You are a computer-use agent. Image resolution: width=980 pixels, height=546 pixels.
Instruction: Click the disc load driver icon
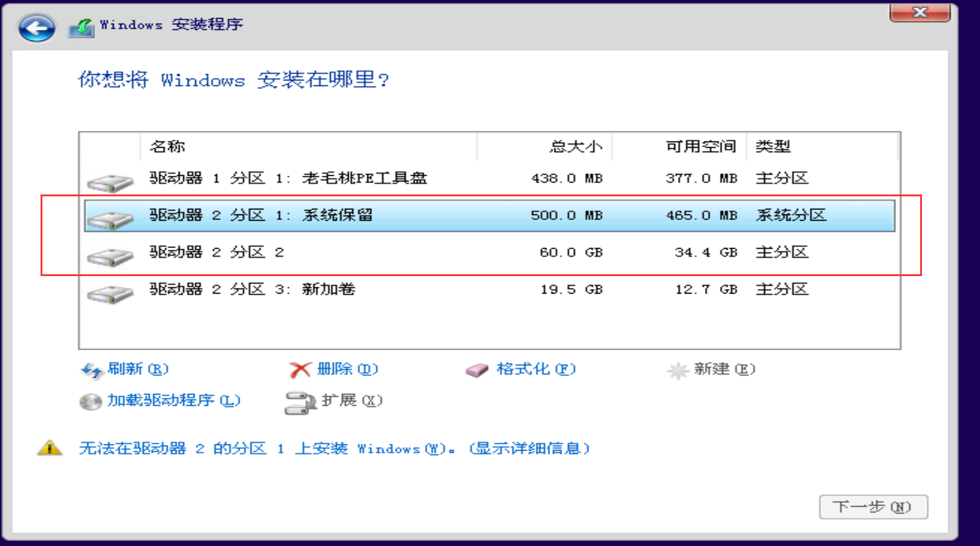coord(90,402)
